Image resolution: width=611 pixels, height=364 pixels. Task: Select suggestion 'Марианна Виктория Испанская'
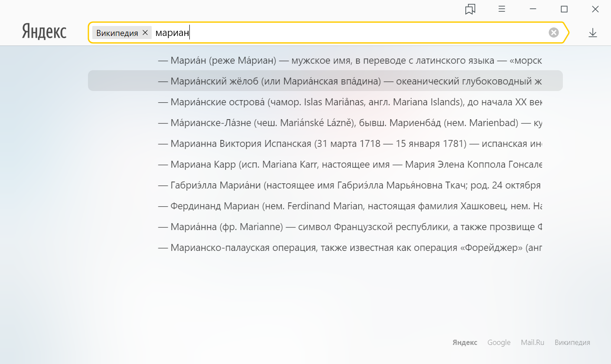point(325,143)
